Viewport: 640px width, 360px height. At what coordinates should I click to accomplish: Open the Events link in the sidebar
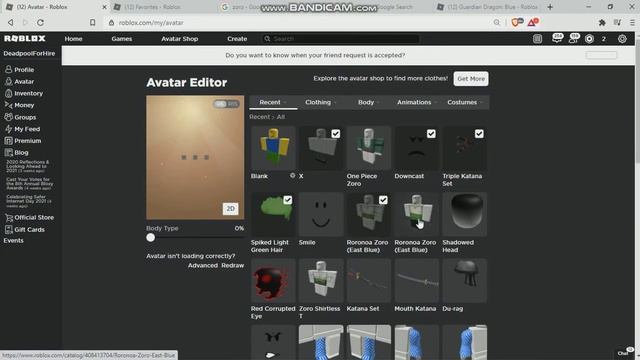pyautogui.click(x=13, y=241)
